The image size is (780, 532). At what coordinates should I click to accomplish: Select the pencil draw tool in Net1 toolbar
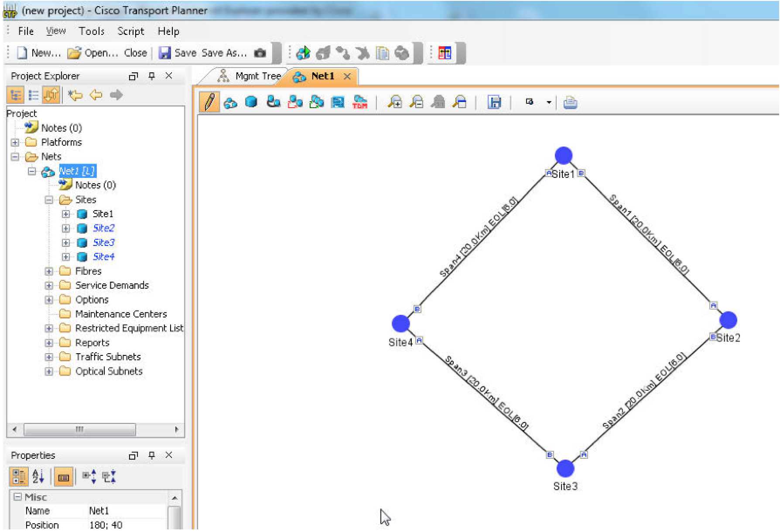209,102
